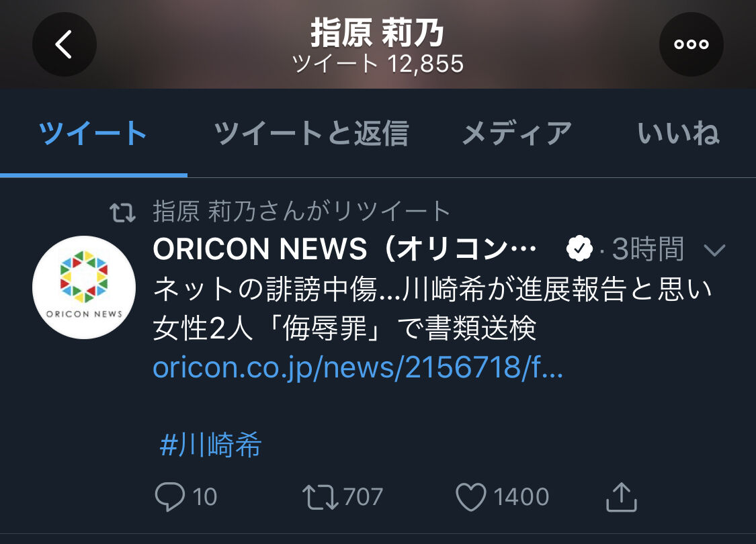Open the oricon.co.jp news article link
The height and width of the screenshot is (544, 756).
click(358, 368)
